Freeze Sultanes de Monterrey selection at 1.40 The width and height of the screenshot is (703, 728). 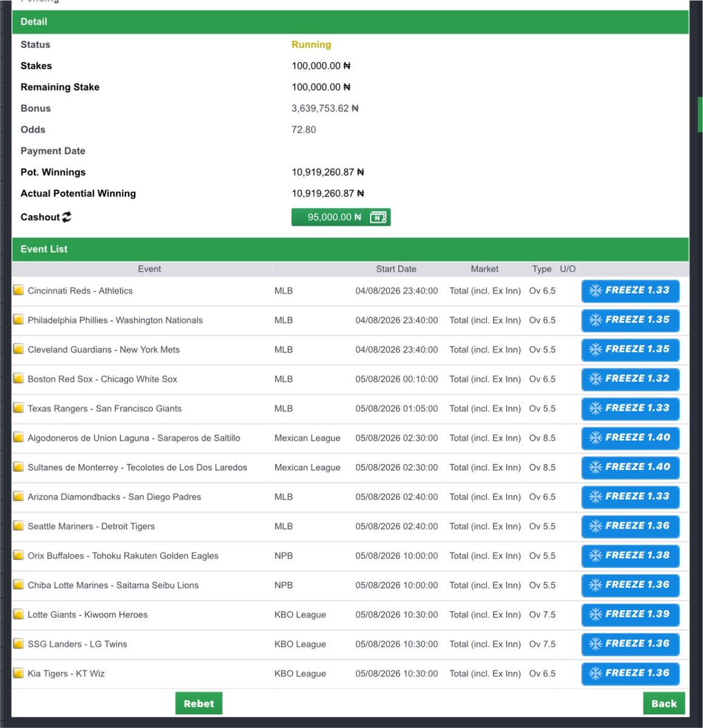(630, 467)
